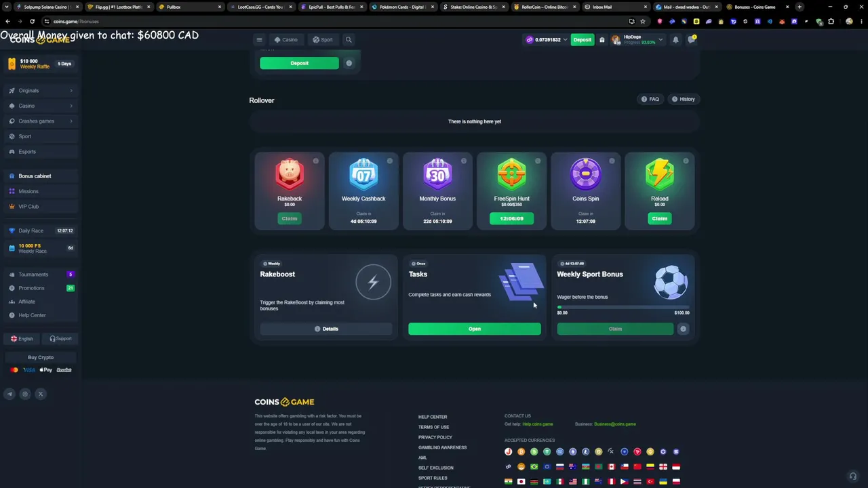Switch to the Casino section in the header
868x488 pixels.
285,40
